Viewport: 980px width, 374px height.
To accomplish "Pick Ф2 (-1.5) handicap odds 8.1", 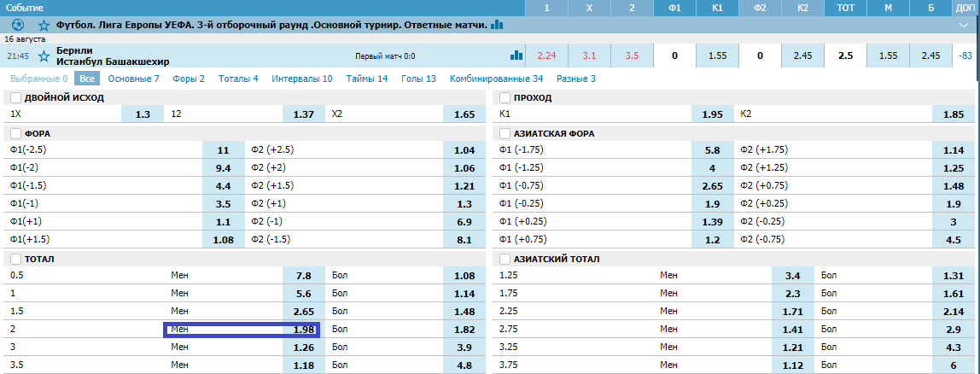I will [x=464, y=240].
